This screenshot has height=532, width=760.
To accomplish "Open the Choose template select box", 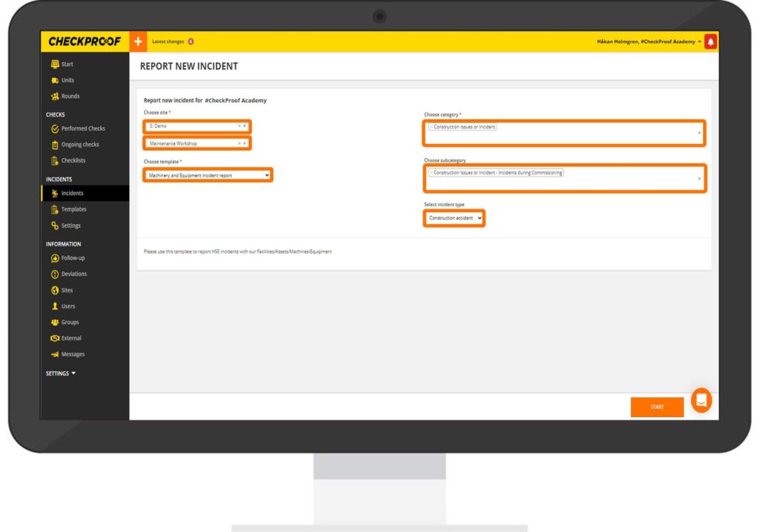I will [x=209, y=175].
